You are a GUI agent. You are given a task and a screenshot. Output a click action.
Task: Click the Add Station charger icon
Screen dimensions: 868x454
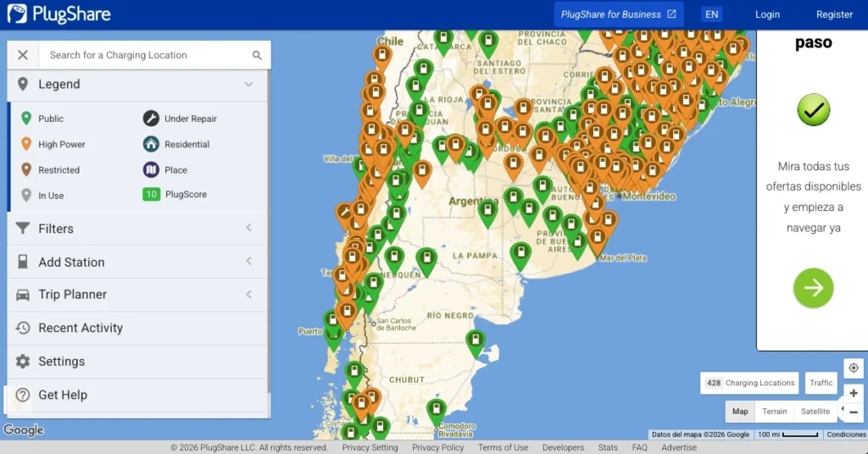(23, 262)
